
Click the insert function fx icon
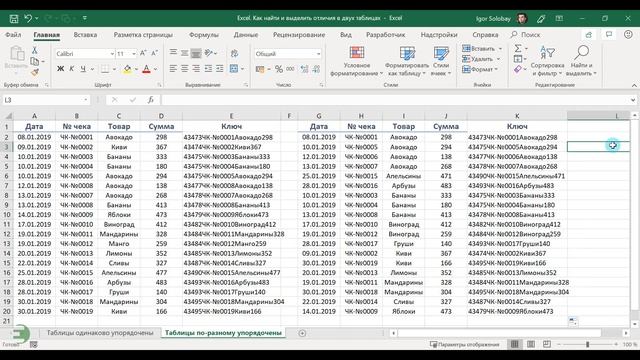coord(151,100)
